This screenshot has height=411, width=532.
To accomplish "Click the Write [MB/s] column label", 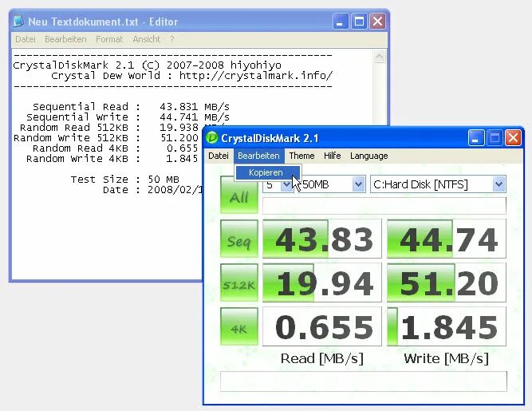I will click(x=446, y=359).
